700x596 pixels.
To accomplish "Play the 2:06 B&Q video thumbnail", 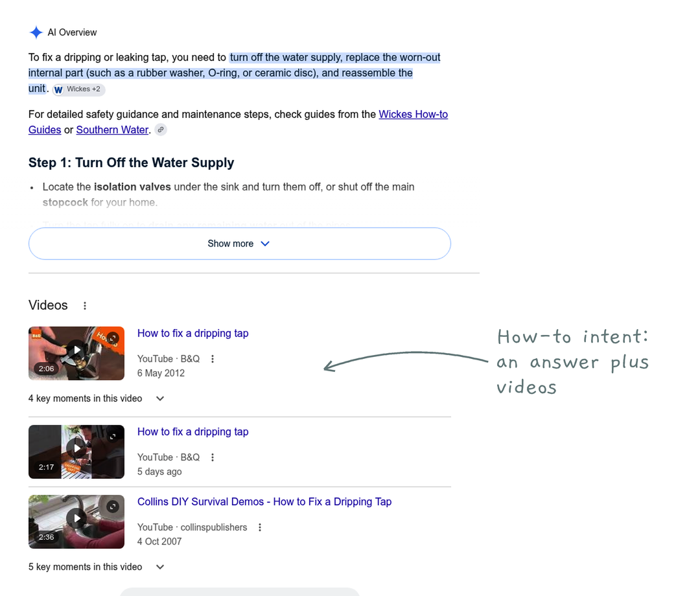I will click(76, 353).
